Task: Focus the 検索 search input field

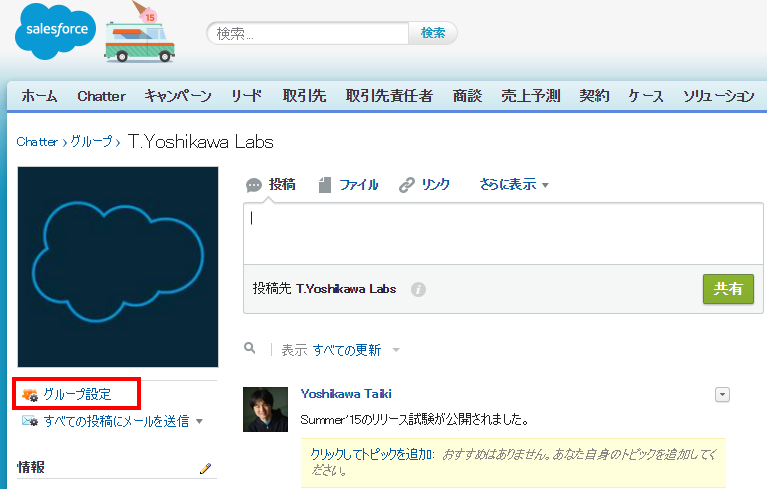Action: point(308,33)
